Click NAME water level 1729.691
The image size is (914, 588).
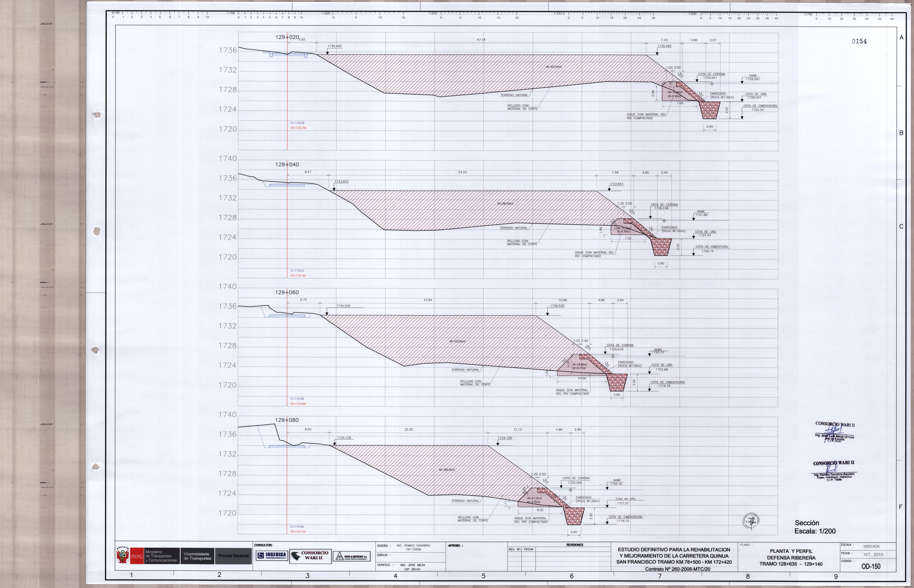point(753,79)
